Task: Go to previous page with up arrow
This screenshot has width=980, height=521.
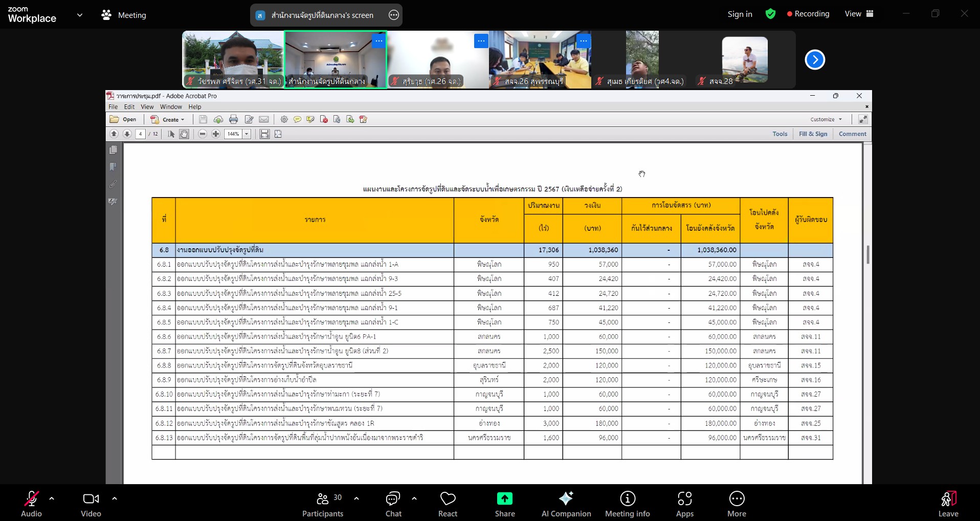Action: pyautogui.click(x=114, y=134)
